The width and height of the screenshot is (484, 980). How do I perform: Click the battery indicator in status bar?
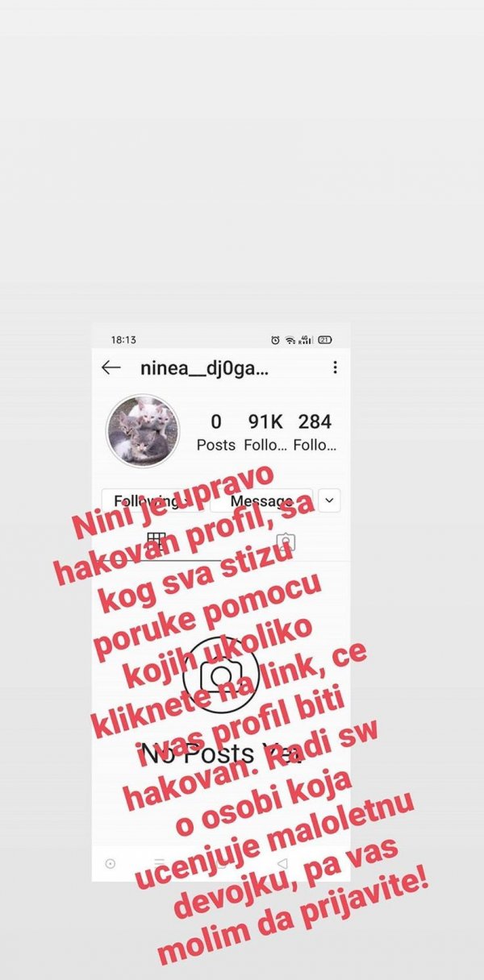click(x=325, y=340)
